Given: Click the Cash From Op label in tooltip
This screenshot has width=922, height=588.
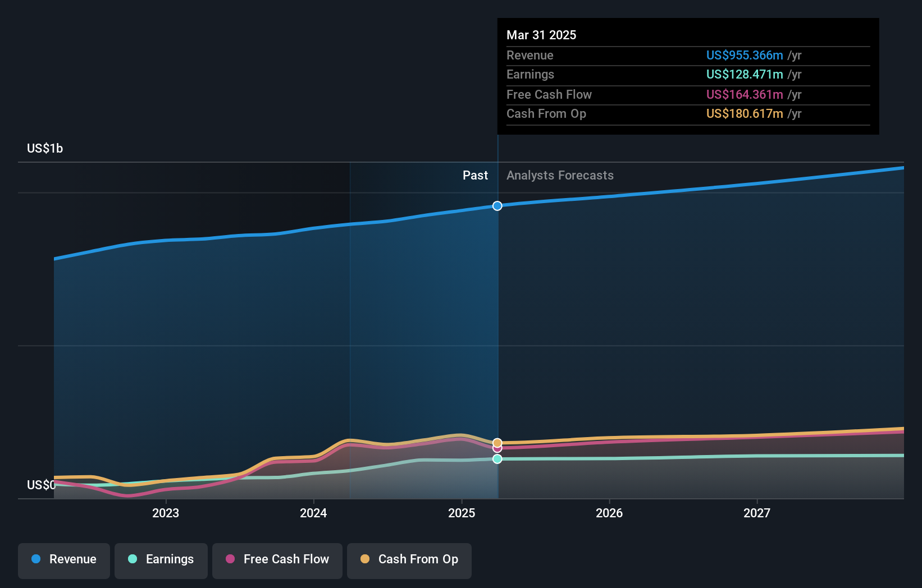Looking at the screenshot, I should click(546, 113).
